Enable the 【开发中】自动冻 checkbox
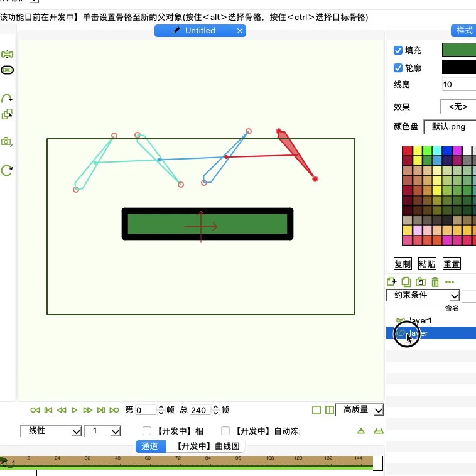 coord(226,431)
